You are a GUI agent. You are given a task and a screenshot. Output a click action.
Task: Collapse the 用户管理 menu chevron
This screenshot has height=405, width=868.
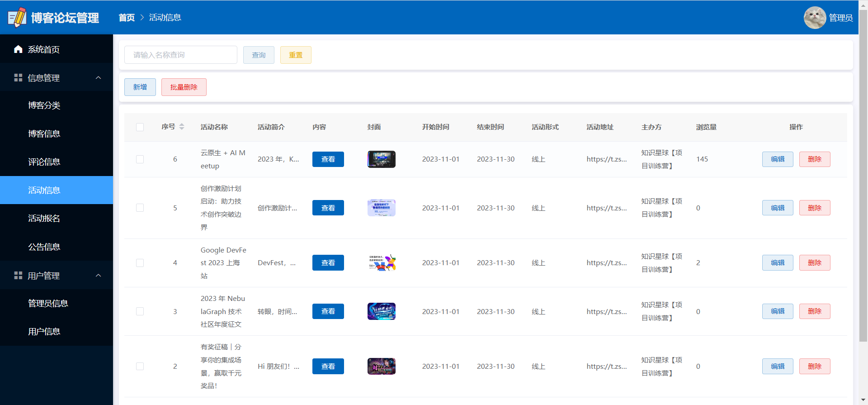[98, 276]
